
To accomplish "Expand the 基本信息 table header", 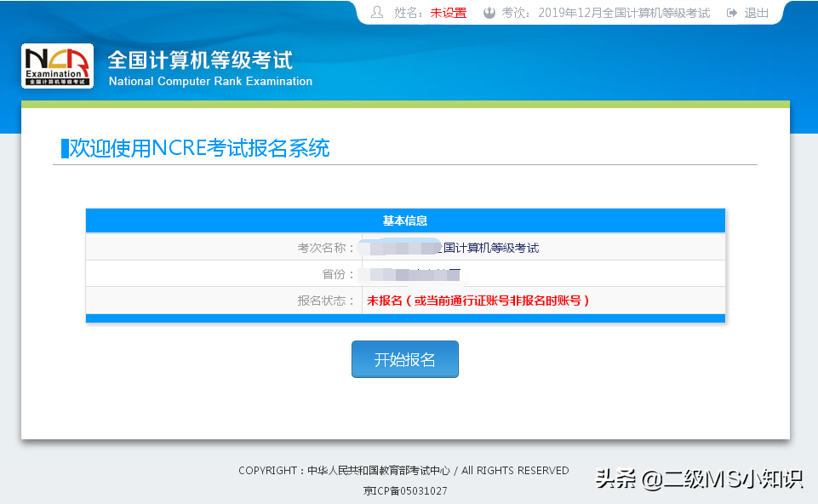I will point(404,220).
